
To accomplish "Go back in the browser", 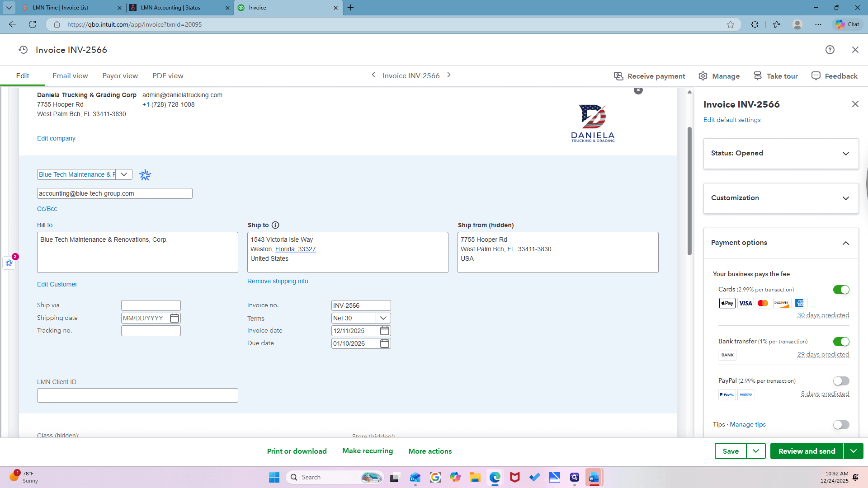I will 13,24.
